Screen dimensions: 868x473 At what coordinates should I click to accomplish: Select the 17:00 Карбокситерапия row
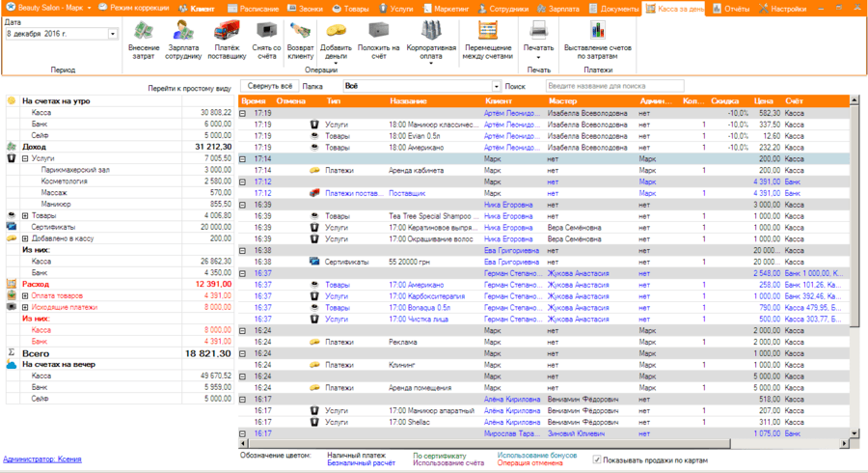tap(544, 296)
